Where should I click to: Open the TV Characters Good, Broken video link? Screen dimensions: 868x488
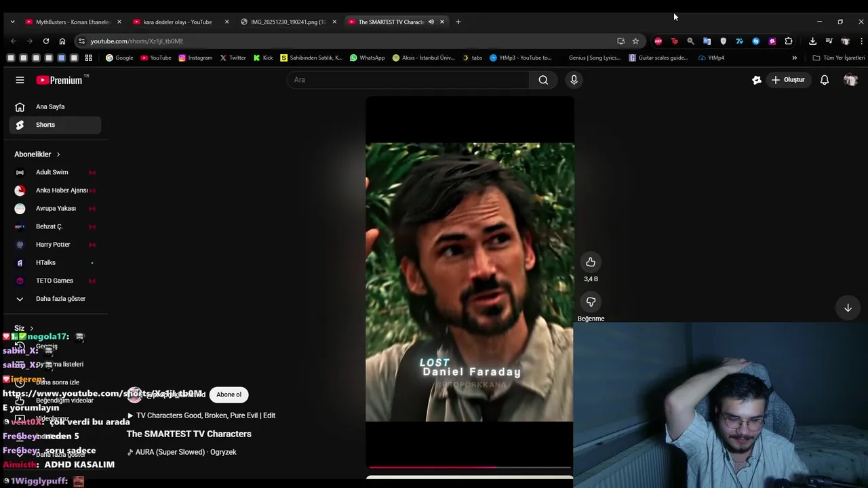point(201,415)
